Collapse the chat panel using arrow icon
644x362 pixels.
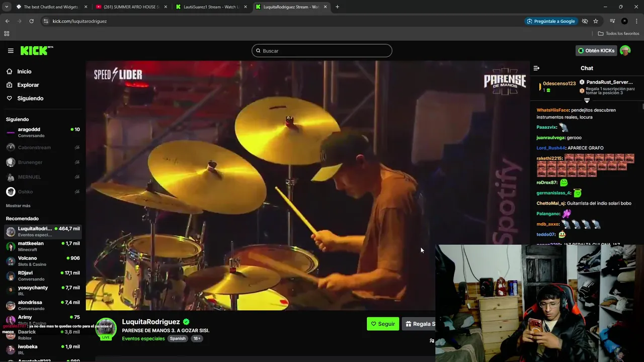point(536,68)
